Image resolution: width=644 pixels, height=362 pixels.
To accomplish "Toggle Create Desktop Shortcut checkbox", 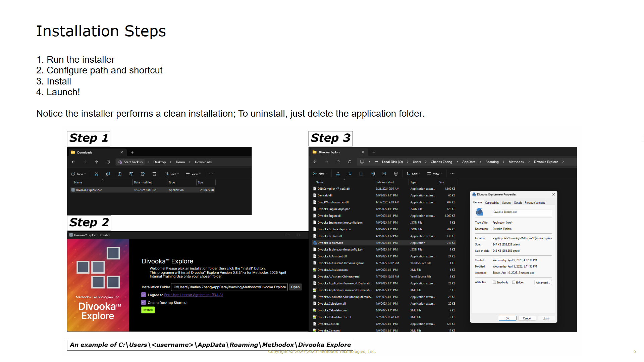I will point(144,303).
